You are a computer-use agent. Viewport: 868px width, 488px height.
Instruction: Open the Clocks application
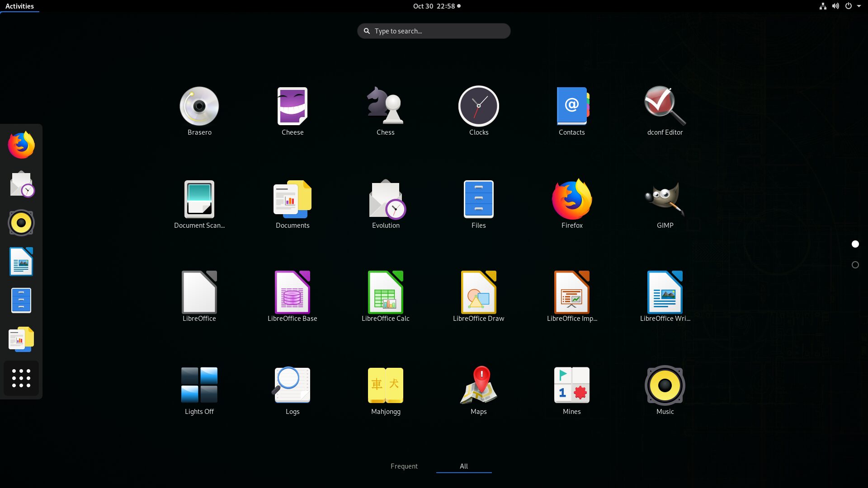tap(479, 111)
